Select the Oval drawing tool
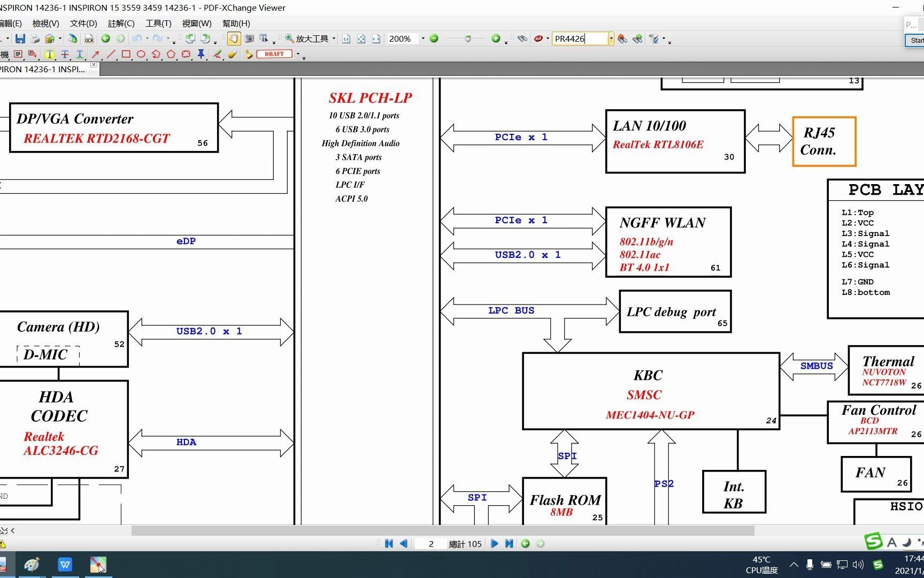Screen dimensions: 924x578 click(x=141, y=54)
